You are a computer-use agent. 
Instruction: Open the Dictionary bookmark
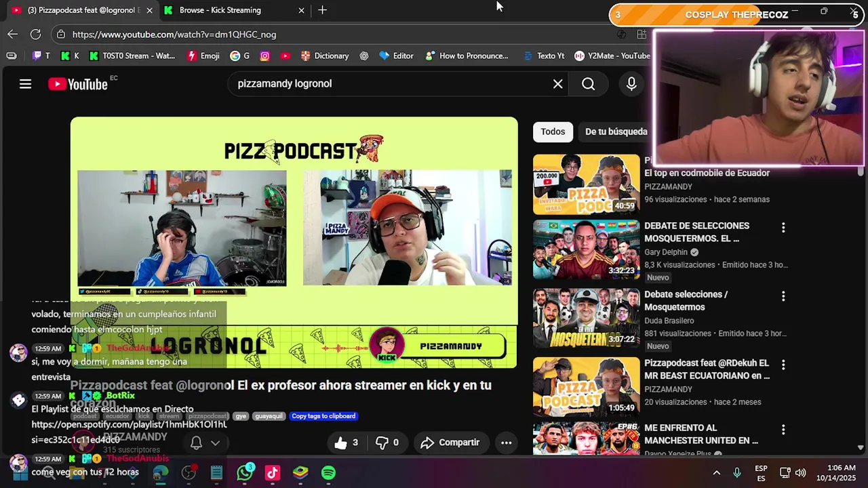(x=325, y=56)
